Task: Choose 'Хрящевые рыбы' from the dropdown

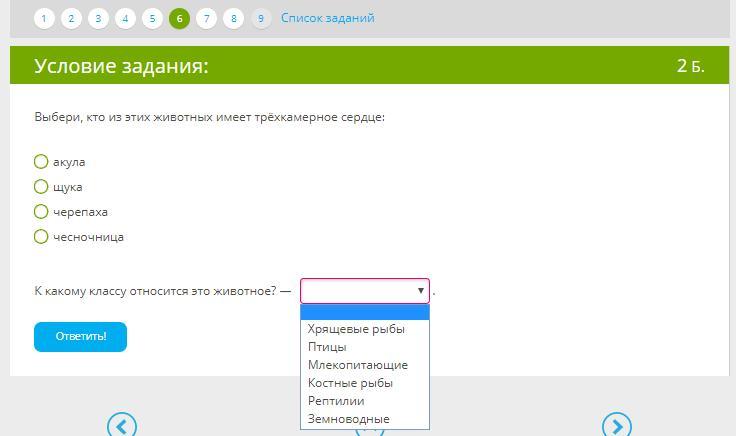Action: [365, 329]
